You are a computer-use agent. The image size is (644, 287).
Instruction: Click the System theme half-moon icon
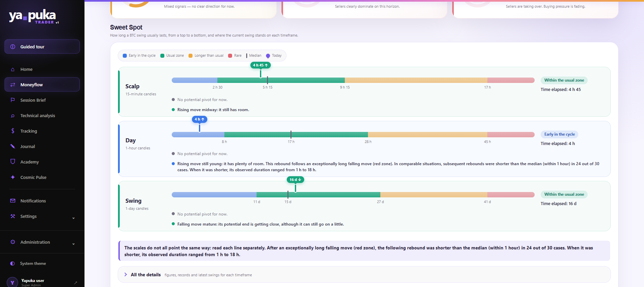pos(12,264)
